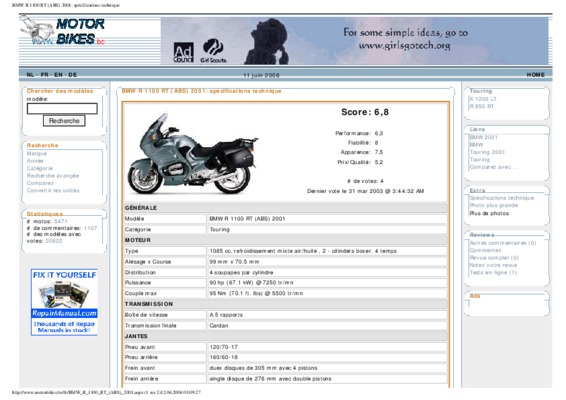566x400 pixels.
Task: Open Catégorie search link
Action: (x=39, y=168)
